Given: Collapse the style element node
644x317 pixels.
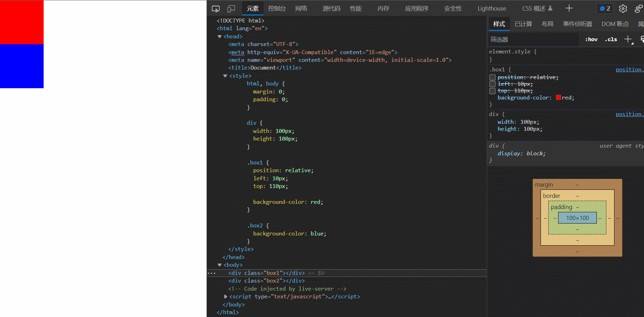Looking at the screenshot, I should pyautogui.click(x=225, y=76).
